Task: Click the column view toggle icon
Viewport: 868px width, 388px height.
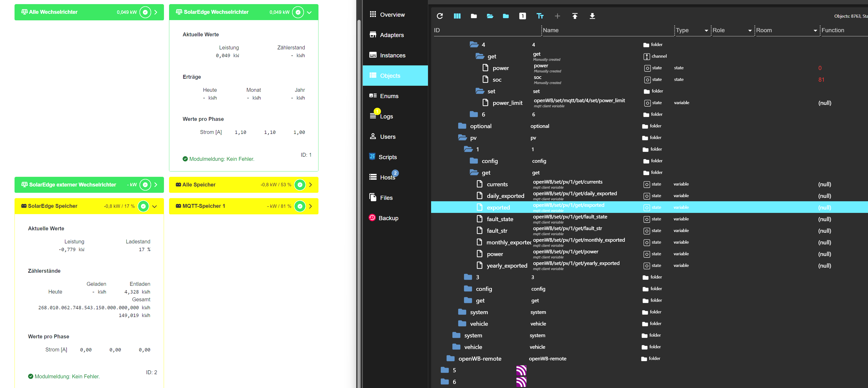Action: click(457, 16)
